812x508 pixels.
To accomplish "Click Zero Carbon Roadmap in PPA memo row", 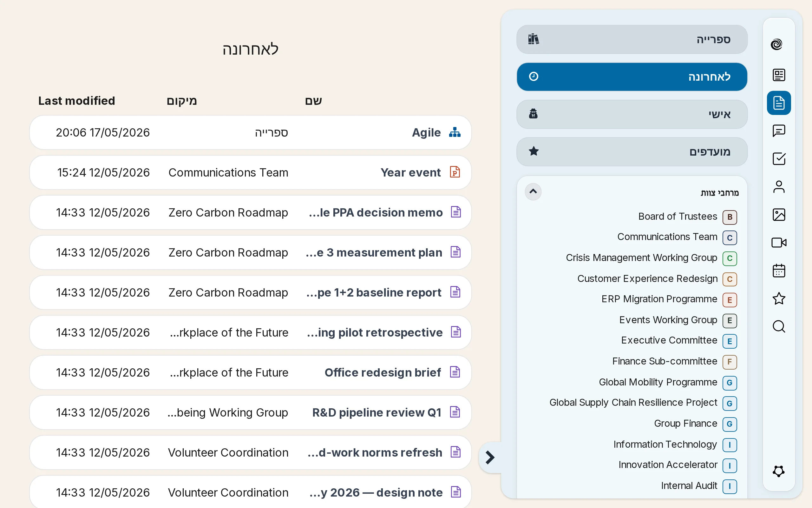I will tap(228, 212).
